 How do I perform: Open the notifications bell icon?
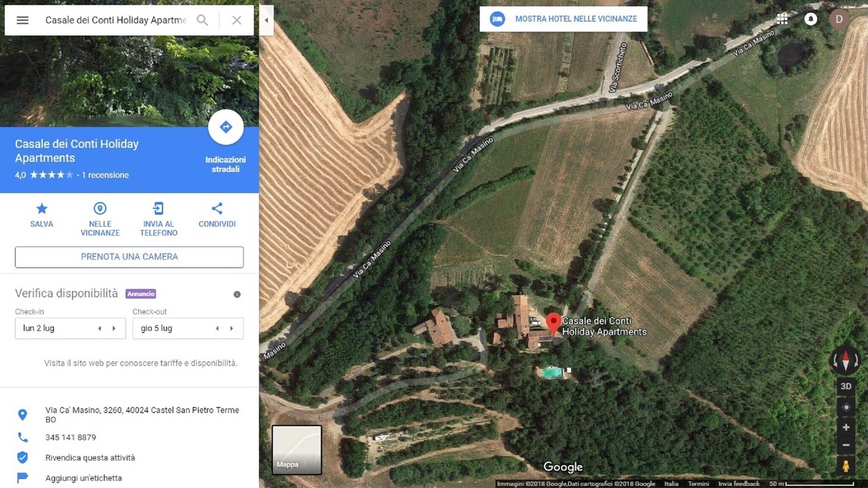click(x=810, y=19)
